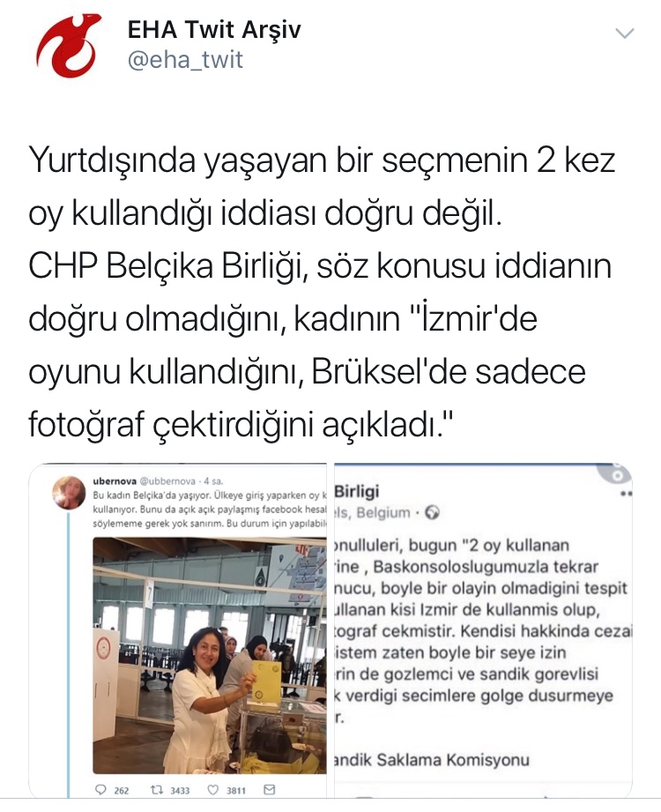Image resolution: width=661 pixels, height=812 pixels.
Task: Open the right-side Facebook statement image
Action: point(483,630)
